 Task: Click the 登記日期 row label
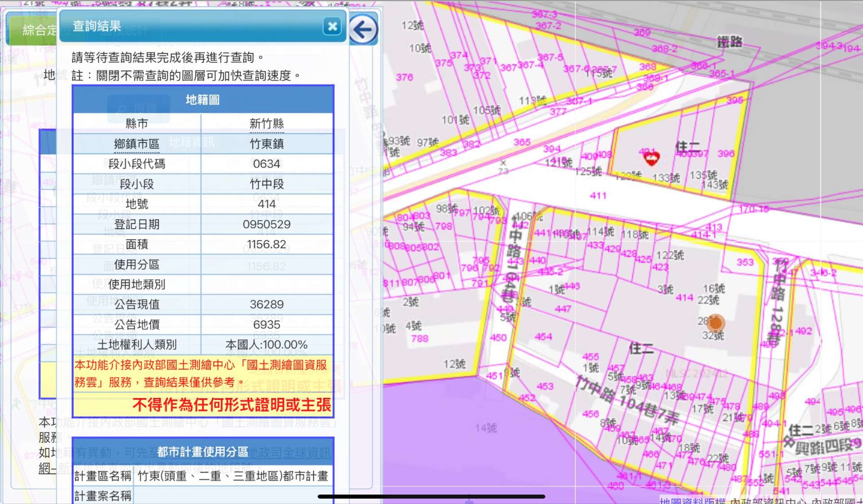(137, 224)
